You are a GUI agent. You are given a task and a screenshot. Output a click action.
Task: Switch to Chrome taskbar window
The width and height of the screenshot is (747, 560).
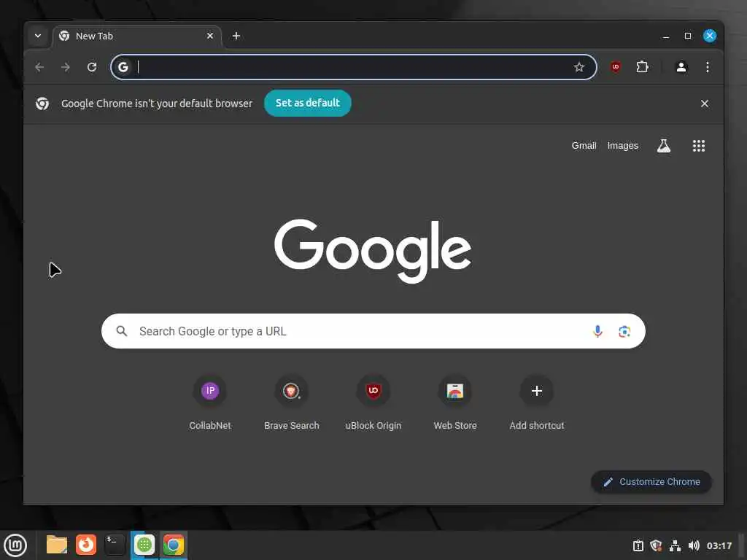tap(174, 545)
